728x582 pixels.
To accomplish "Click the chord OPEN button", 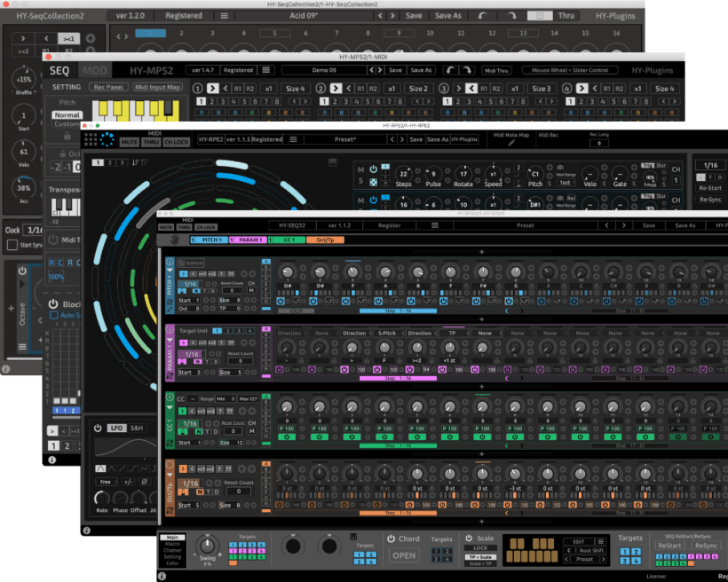I will (403, 555).
